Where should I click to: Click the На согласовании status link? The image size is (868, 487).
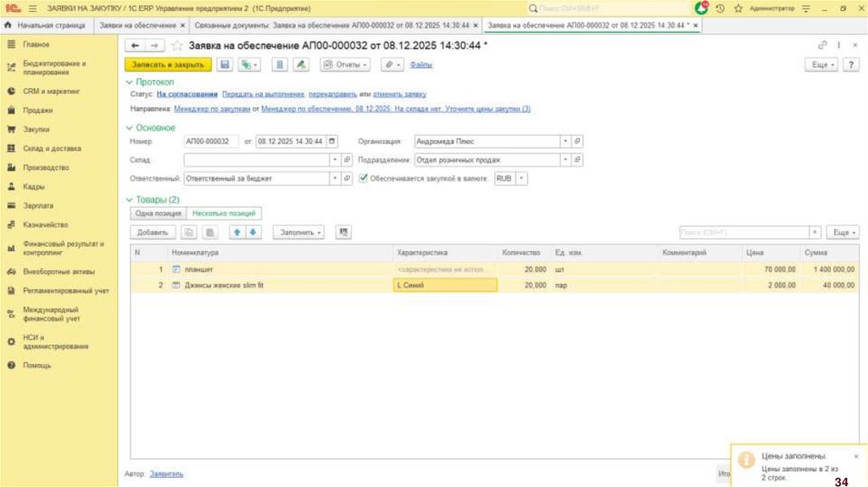pyautogui.click(x=187, y=94)
